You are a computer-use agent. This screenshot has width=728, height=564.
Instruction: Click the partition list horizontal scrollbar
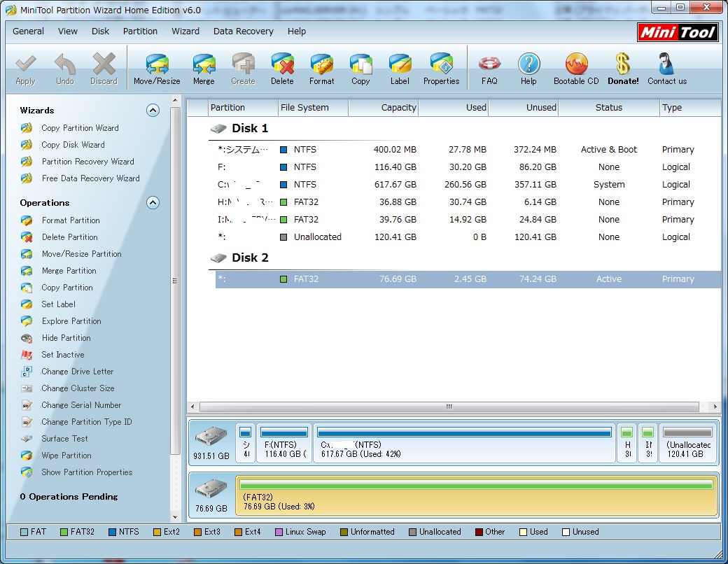pos(449,407)
